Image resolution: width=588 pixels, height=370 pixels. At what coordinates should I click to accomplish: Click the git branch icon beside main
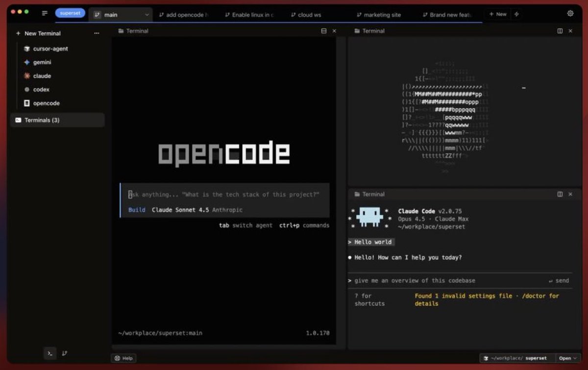point(97,15)
